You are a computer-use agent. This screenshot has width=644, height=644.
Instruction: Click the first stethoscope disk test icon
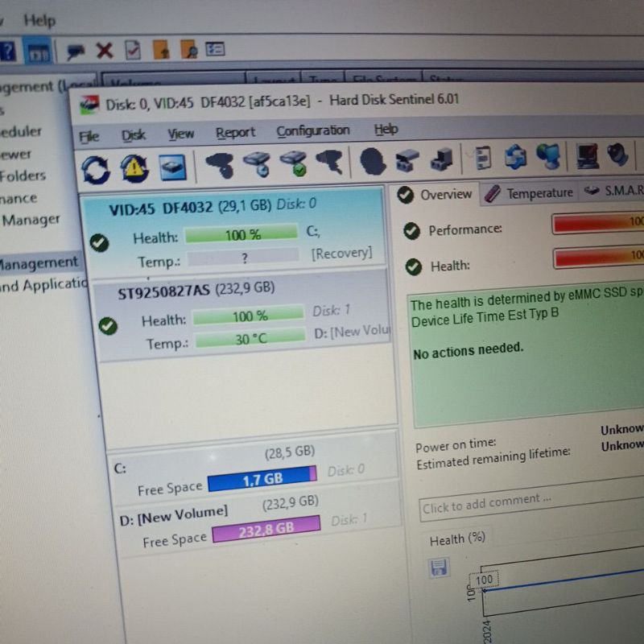tap(220, 165)
